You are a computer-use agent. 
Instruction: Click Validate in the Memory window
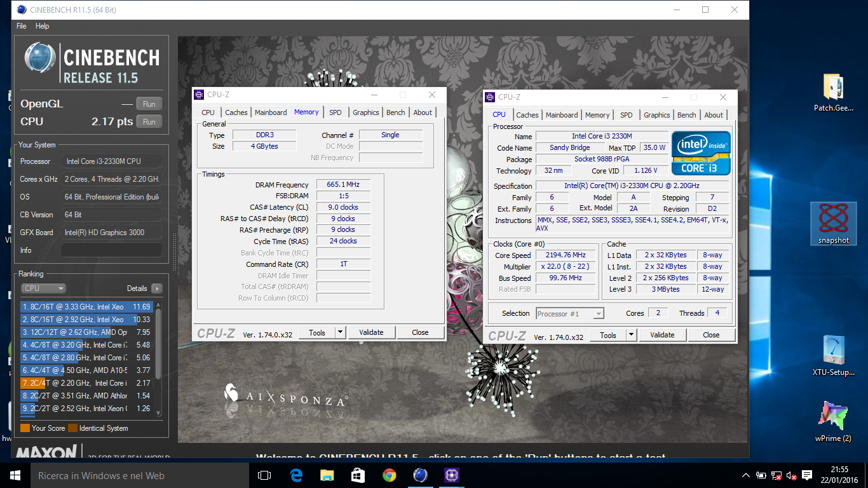coord(371,332)
